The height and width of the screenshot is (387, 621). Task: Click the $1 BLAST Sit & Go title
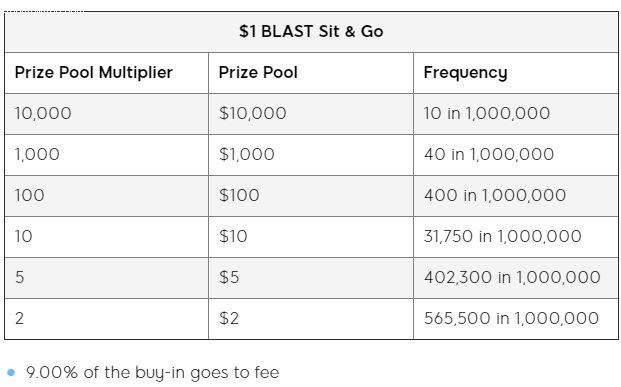tap(311, 31)
